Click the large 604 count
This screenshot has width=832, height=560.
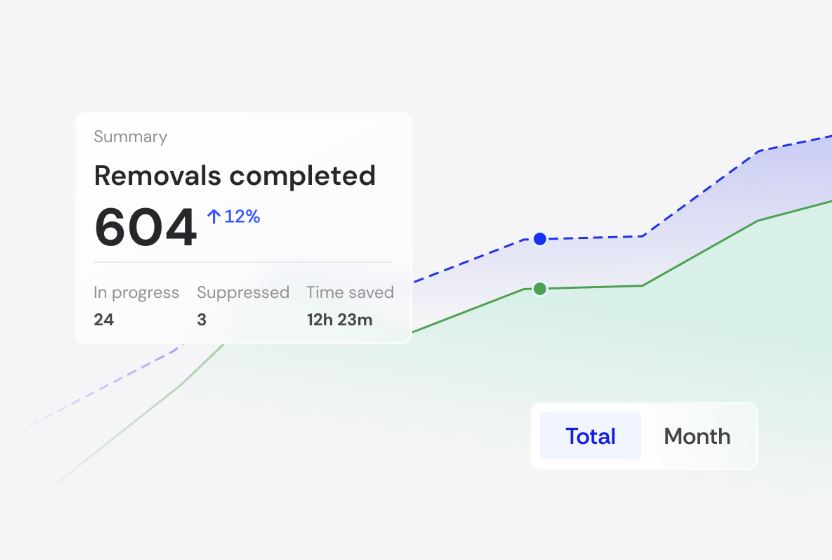146,228
